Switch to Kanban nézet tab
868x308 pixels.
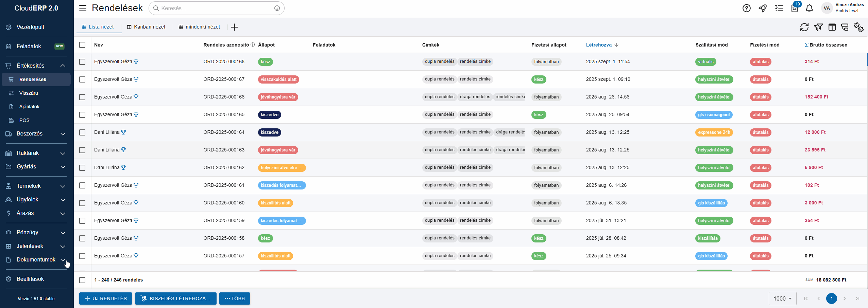pos(146,27)
